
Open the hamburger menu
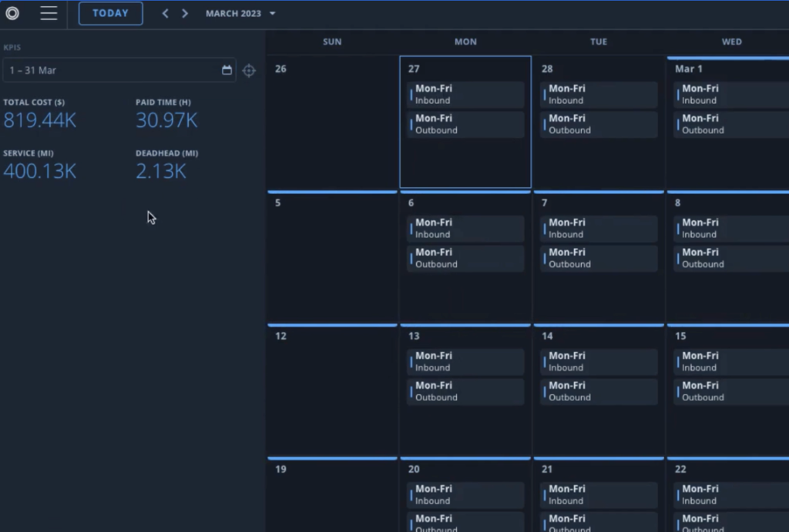tap(49, 13)
